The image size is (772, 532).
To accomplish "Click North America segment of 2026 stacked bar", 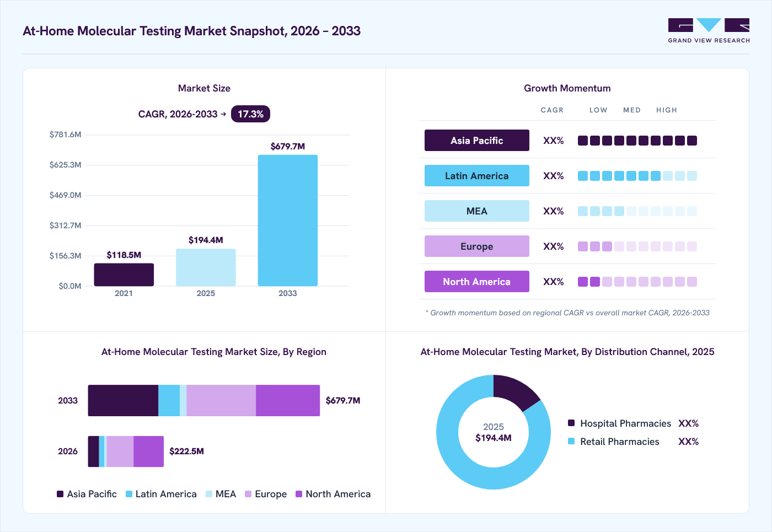I will click(x=148, y=452).
